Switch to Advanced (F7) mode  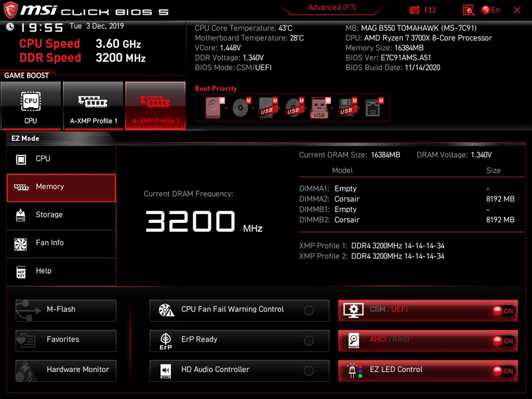(332, 8)
